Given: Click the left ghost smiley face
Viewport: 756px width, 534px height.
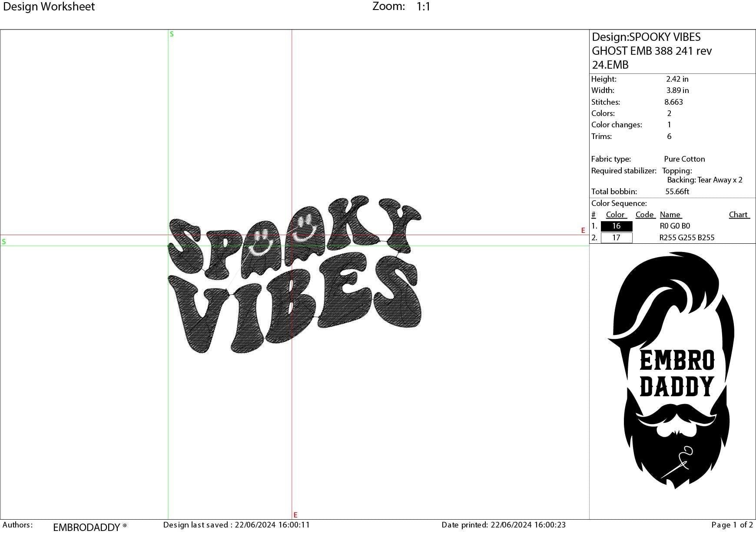Looking at the screenshot, I should (x=260, y=244).
